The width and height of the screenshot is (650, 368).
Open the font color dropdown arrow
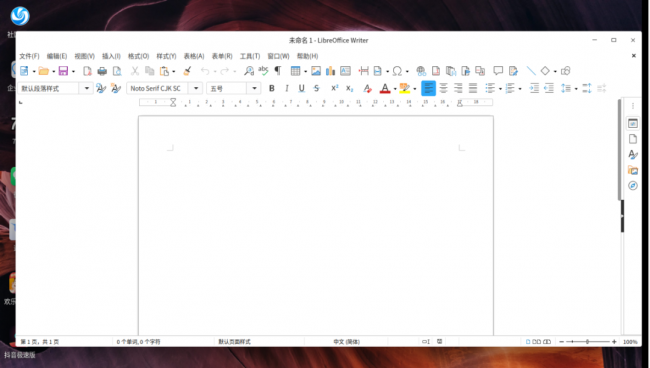(395, 89)
